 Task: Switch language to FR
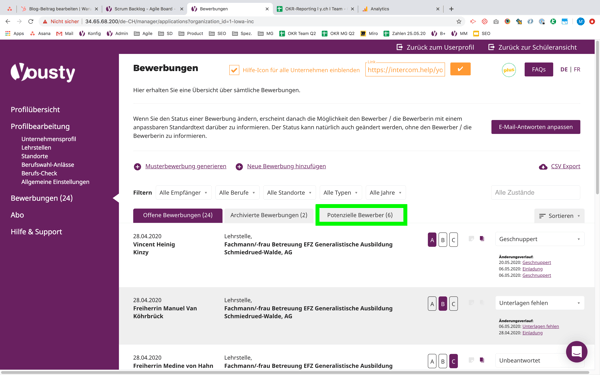coord(577,70)
